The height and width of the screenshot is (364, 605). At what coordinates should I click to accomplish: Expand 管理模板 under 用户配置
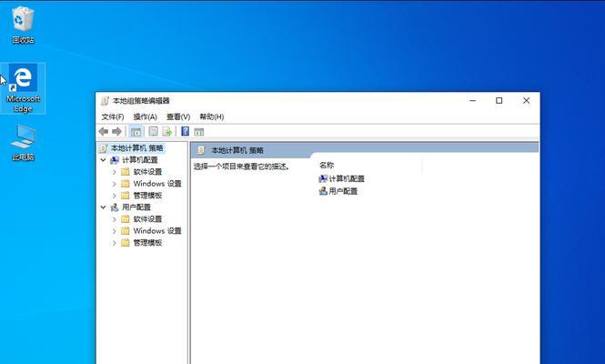[x=115, y=243]
